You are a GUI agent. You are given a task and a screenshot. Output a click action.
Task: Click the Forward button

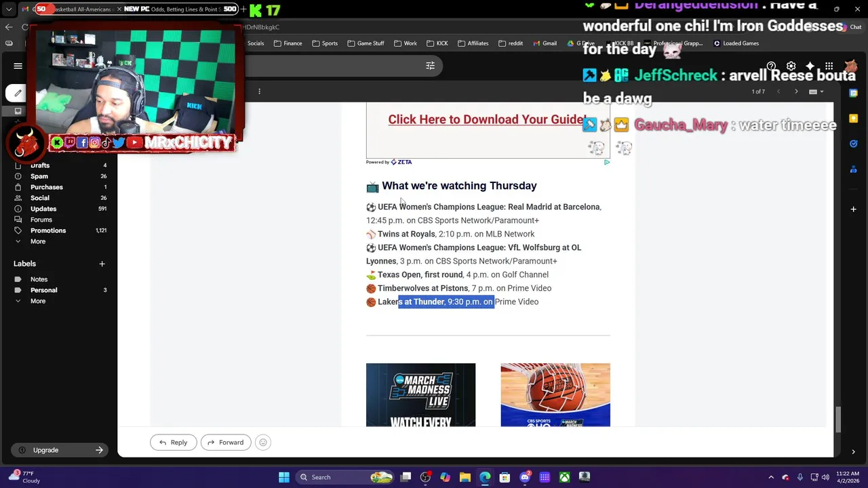(226, 443)
